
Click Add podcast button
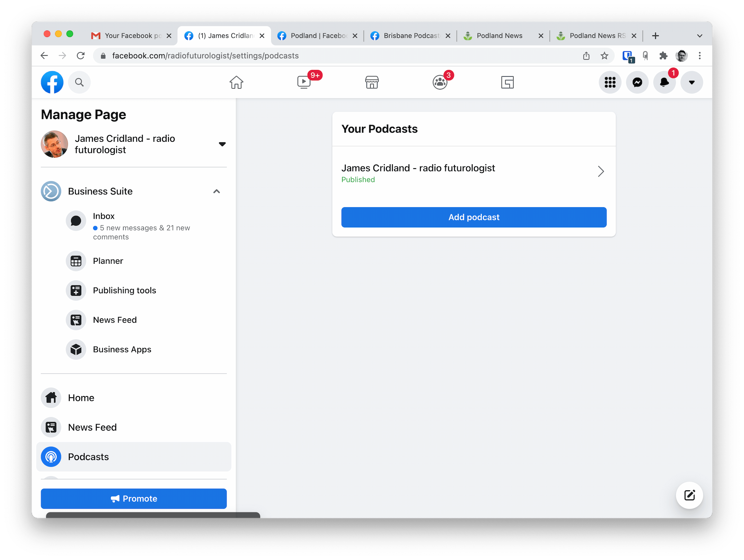473,217
